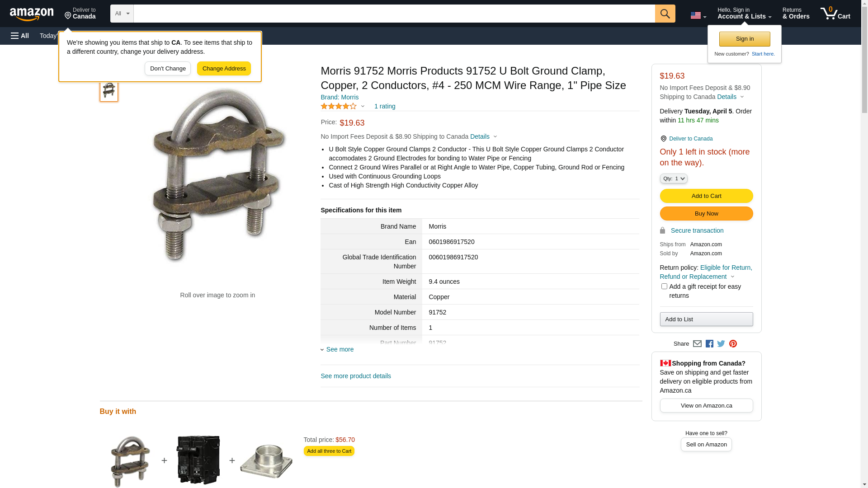Image resolution: width=868 pixels, height=488 pixels.
Task: Click Change Address button
Action: (x=224, y=69)
